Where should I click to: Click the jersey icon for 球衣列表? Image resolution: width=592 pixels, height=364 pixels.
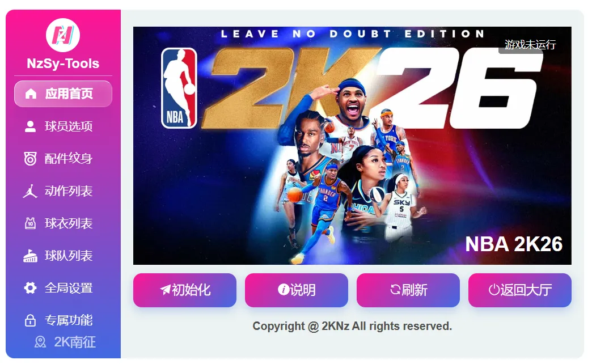click(x=30, y=223)
